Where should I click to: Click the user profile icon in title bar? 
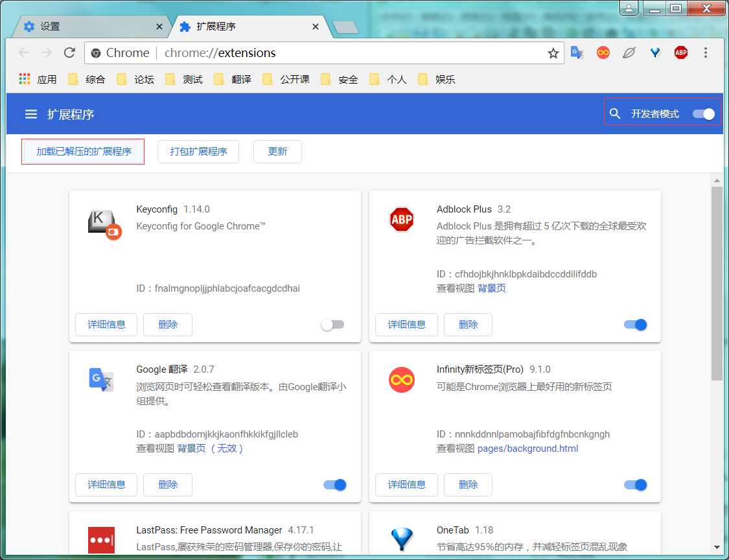[x=629, y=8]
